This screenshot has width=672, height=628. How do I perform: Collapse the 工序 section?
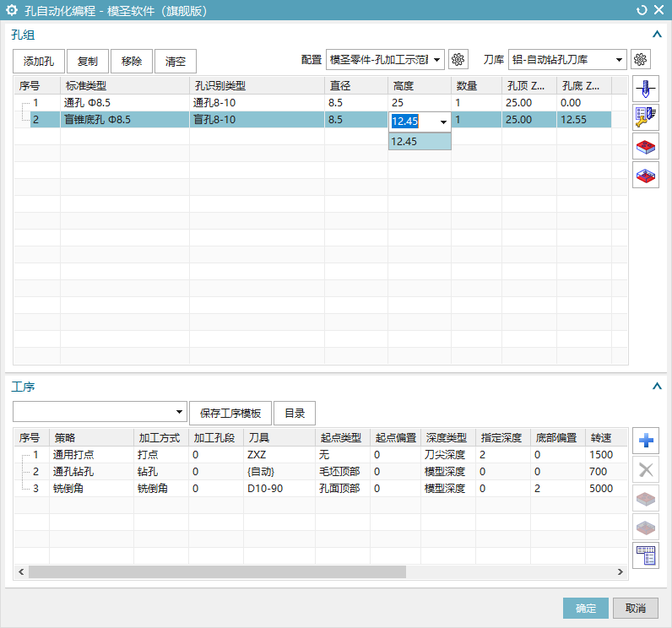tap(657, 387)
